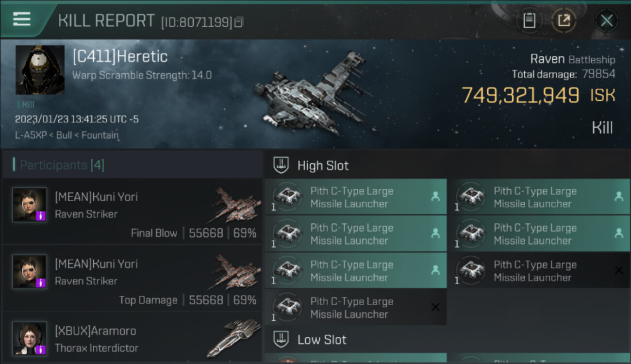Select first Pith C-Type Large Missile Launcher
Viewport: 631px width, 364px height.
coord(356,197)
